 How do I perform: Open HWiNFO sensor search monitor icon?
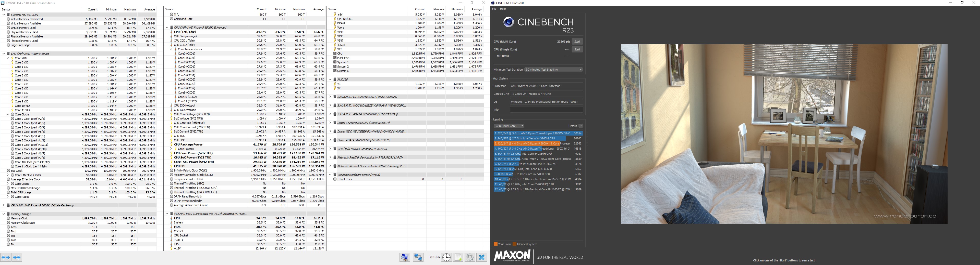(405, 257)
